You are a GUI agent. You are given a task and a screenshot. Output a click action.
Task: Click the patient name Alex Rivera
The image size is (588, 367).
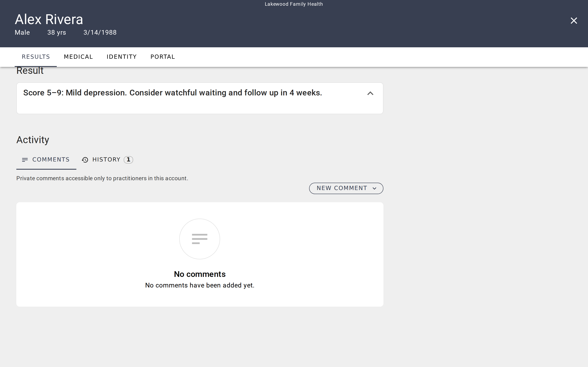tap(49, 19)
